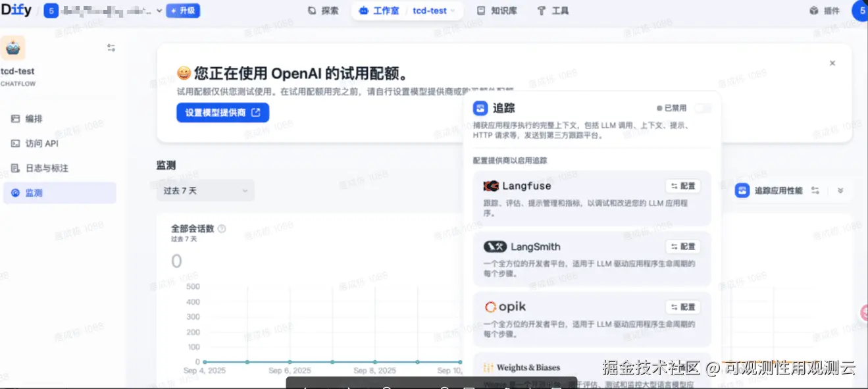868x389 pixels.
Task: Open the 工具 tools tab
Action: pyautogui.click(x=553, y=11)
